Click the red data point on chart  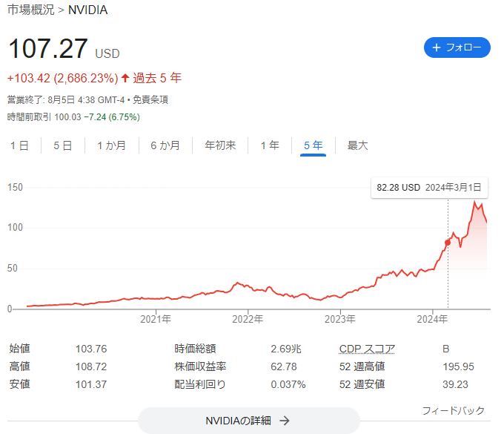[448, 243]
